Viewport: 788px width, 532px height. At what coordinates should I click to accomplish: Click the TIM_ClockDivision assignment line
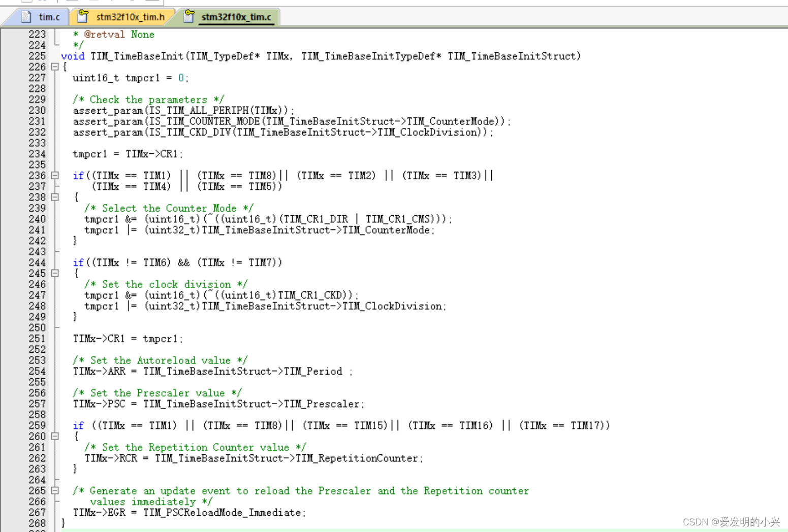(265, 307)
